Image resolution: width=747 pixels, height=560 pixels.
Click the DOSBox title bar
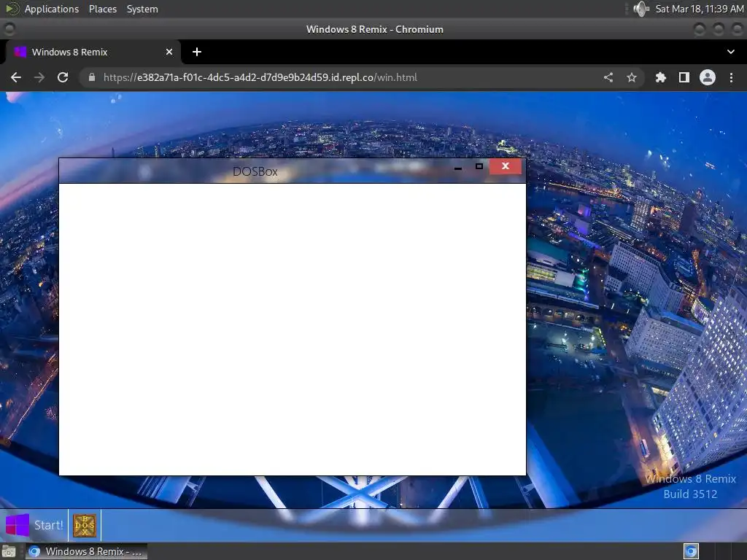(255, 171)
